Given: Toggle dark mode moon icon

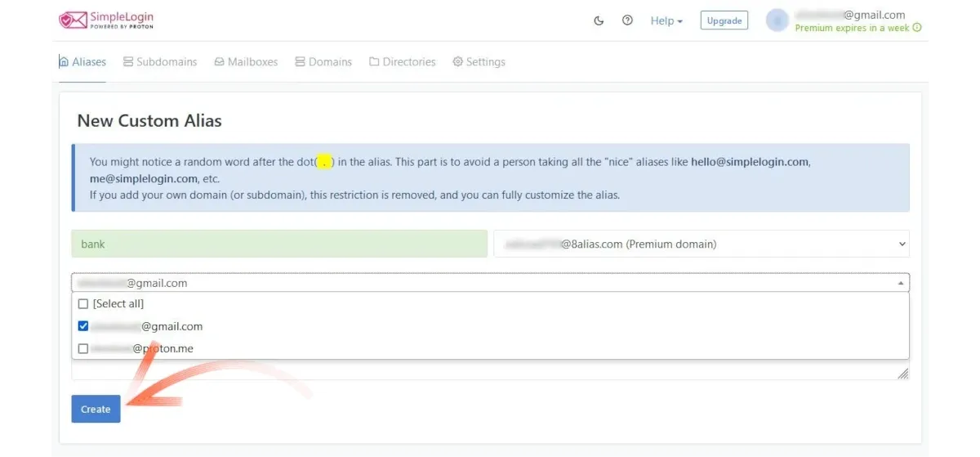Looking at the screenshot, I should click(599, 21).
